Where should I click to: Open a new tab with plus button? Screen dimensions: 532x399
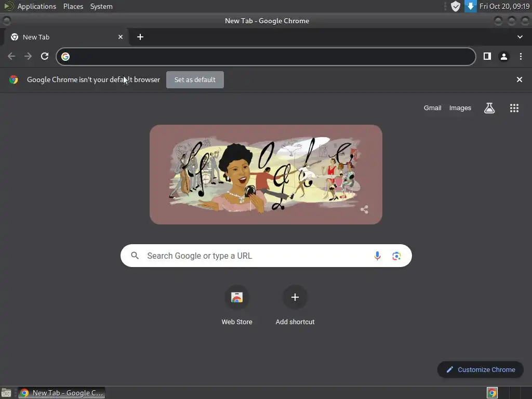point(140,37)
